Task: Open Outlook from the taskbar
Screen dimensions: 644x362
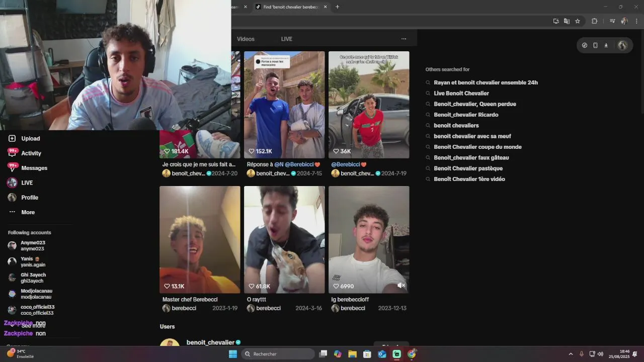Action: coord(382,354)
